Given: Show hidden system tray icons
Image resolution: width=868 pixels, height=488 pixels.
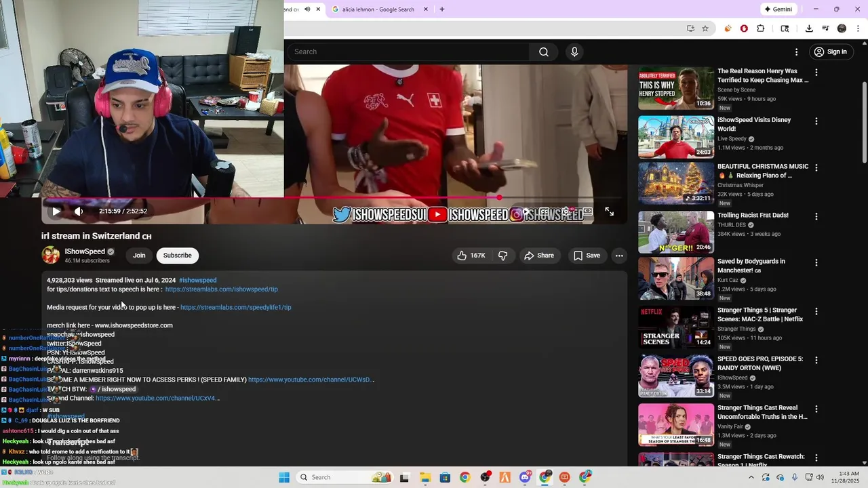Looking at the screenshot, I should 751,477.
